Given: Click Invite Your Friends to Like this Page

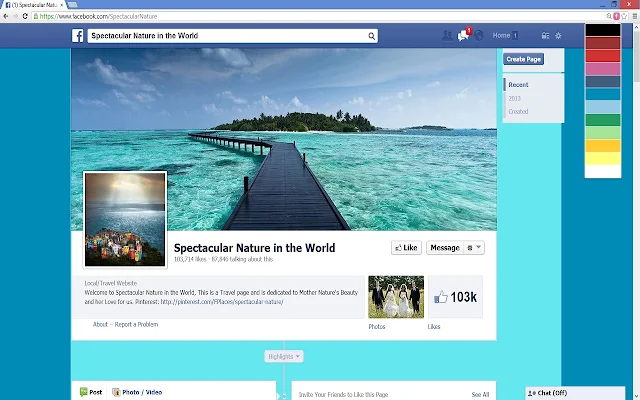Looking at the screenshot, I should (343, 395).
